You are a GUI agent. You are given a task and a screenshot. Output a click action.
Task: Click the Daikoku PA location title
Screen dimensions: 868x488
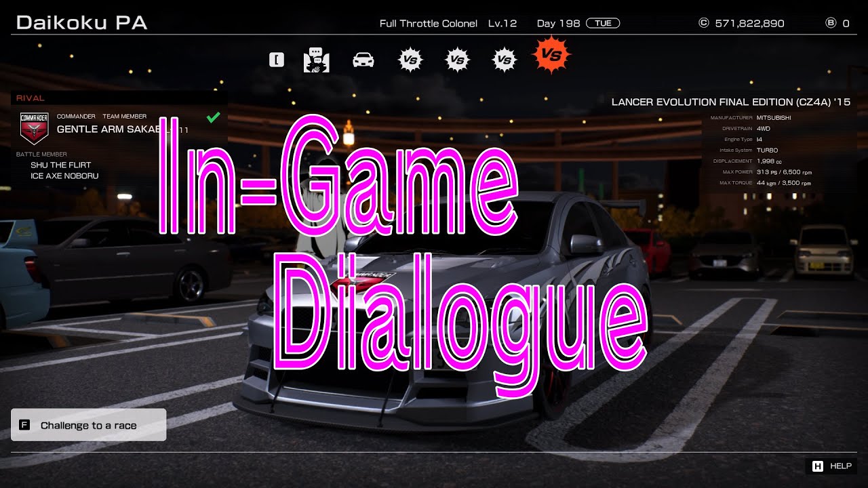81,22
